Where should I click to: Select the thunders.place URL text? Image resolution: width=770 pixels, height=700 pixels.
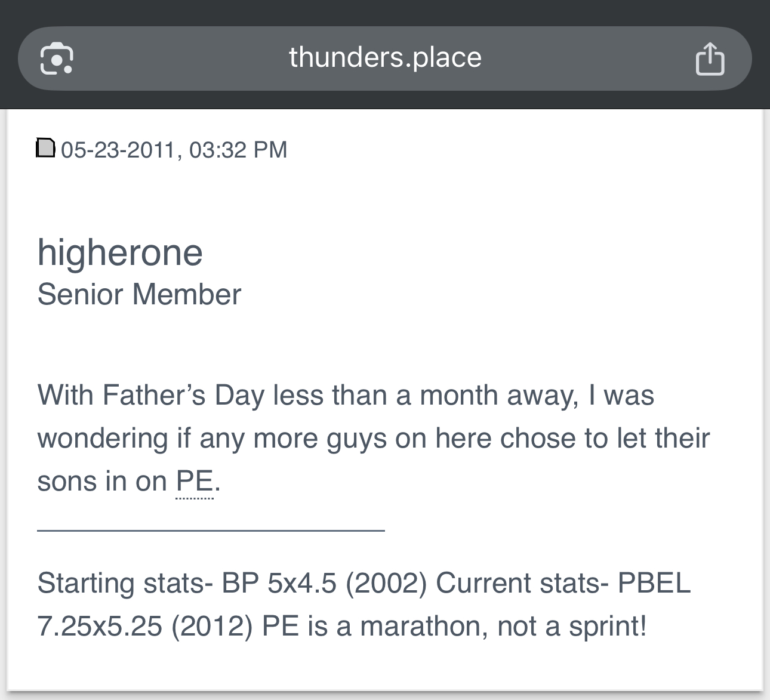coord(385,58)
